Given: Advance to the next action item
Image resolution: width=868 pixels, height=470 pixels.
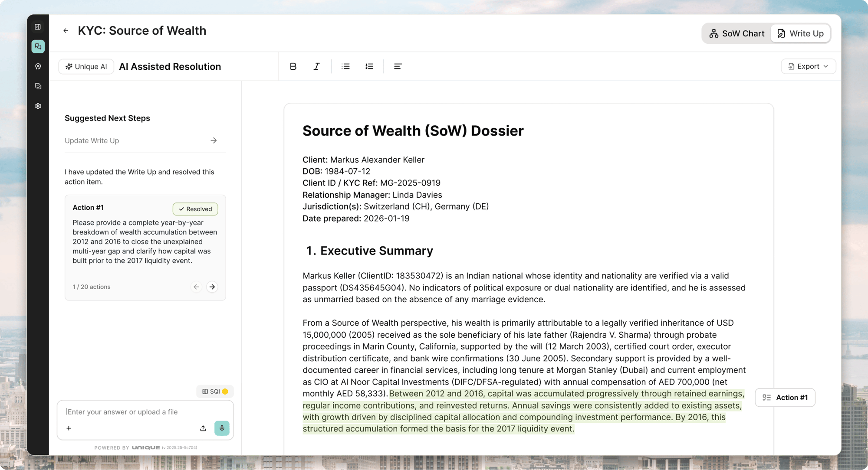Looking at the screenshot, I should point(212,287).
